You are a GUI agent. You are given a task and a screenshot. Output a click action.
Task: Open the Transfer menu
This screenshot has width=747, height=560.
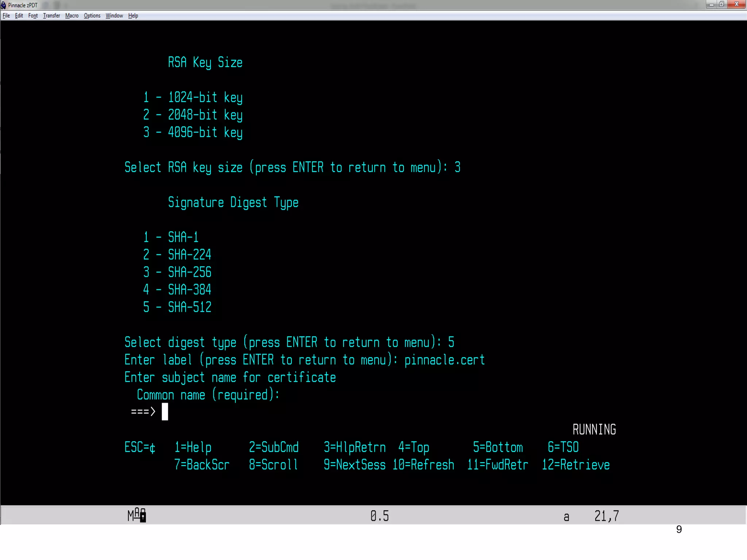[x=51, y=16]
